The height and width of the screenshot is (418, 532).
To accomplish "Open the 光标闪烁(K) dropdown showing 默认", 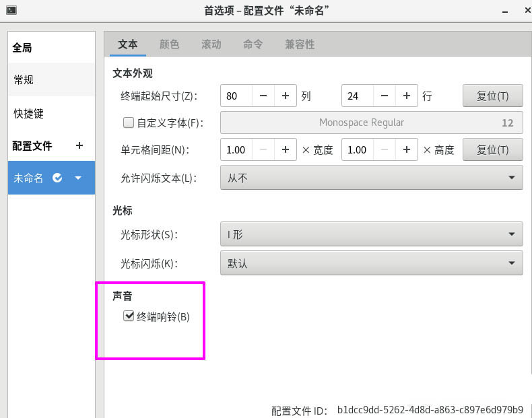I will pyautogui.click(x=372, y=263).
